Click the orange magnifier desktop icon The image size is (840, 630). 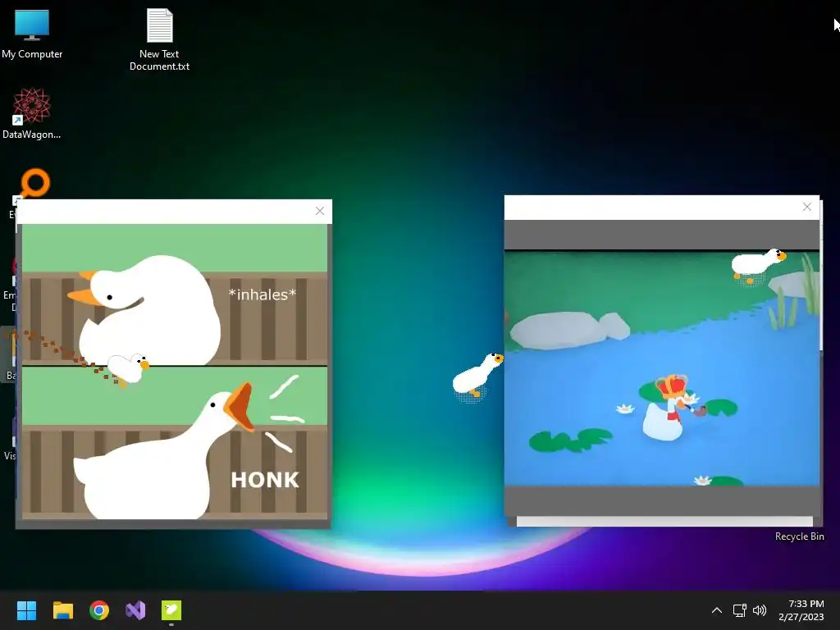[x=34, y=183]
